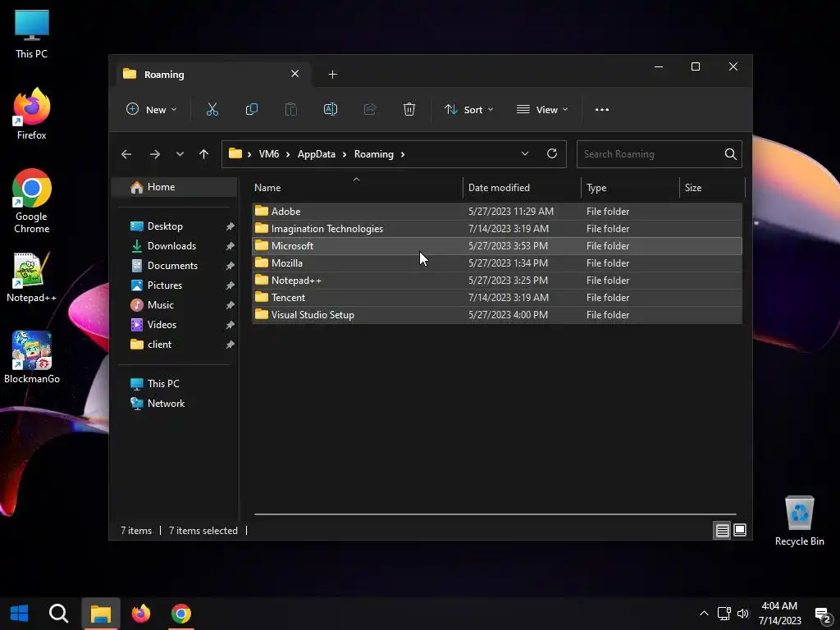Screen dimensions: 840x630
Task: Select the Imagination Technologies folder
Action: coord(497,229)
